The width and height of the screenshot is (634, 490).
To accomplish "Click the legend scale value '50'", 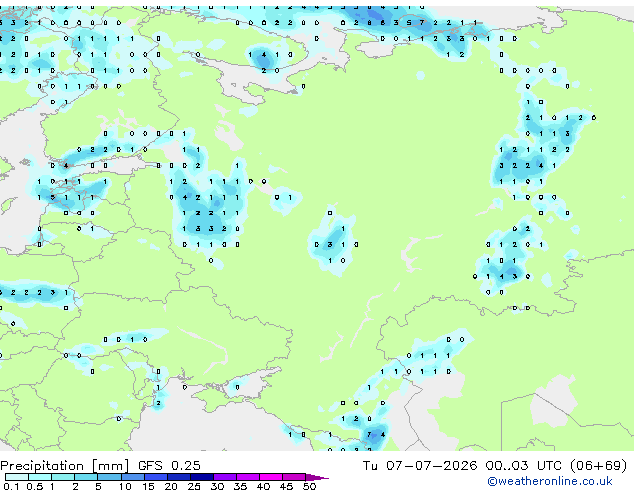I will [309, 486].
